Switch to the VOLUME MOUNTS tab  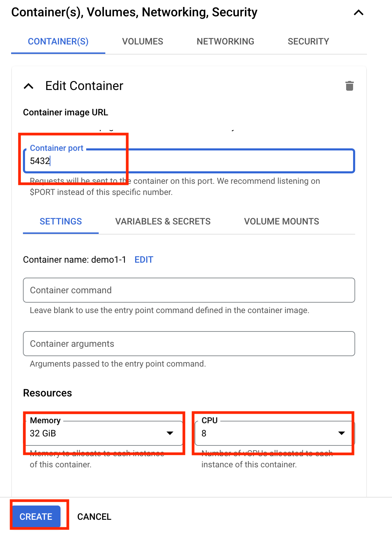point(281,221)
